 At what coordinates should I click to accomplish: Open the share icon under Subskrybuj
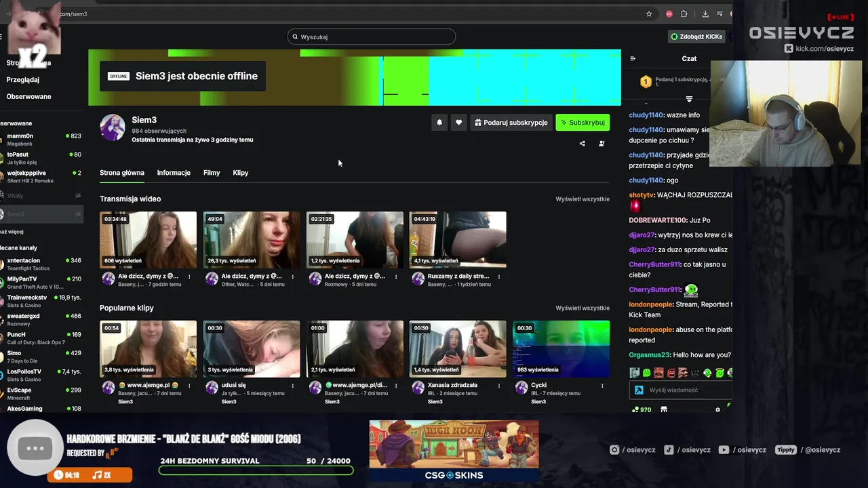pyautogui.click(x=582, y=144)
